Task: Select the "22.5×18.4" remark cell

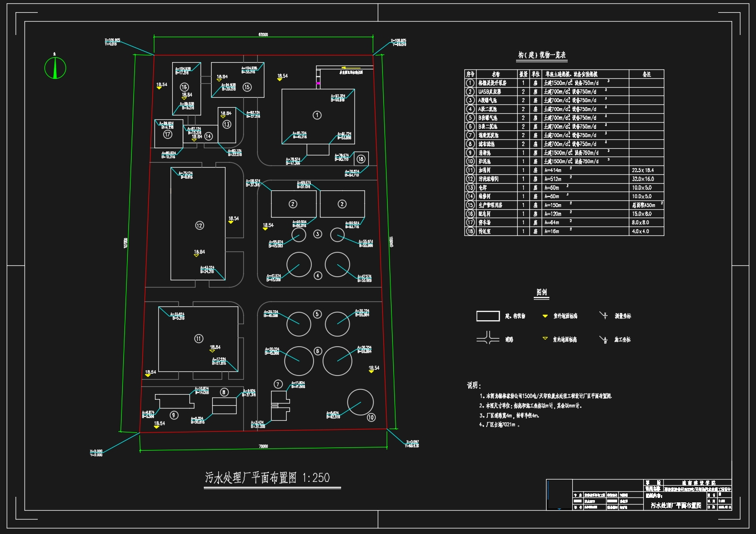Action: coord(646,170)
